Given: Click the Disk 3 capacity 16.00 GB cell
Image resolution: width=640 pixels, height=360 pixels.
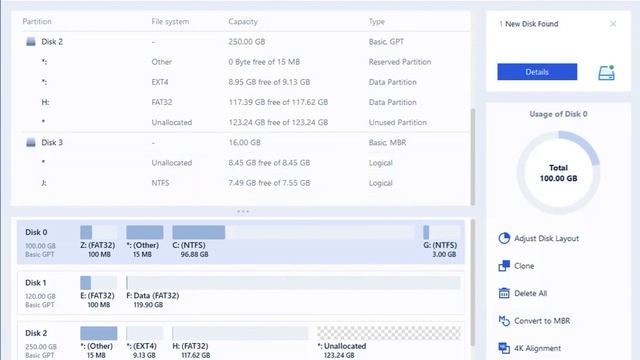Looking at the screenshot, I should (x=244, y=142).
